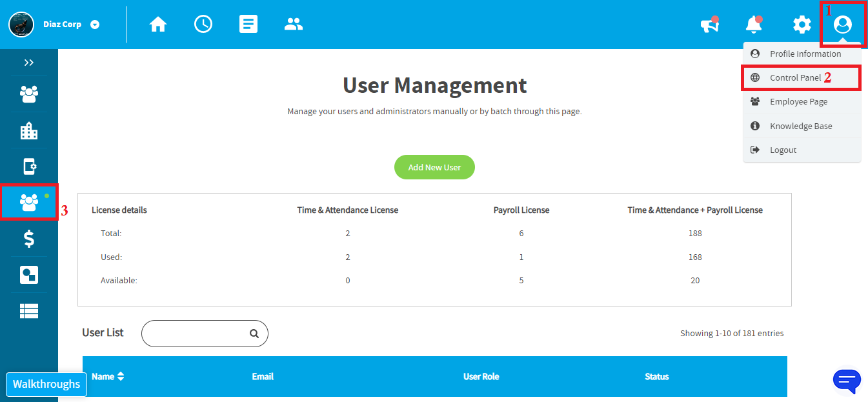
Task: Select Profile information from account menu
Action: [x=802, y=54]
